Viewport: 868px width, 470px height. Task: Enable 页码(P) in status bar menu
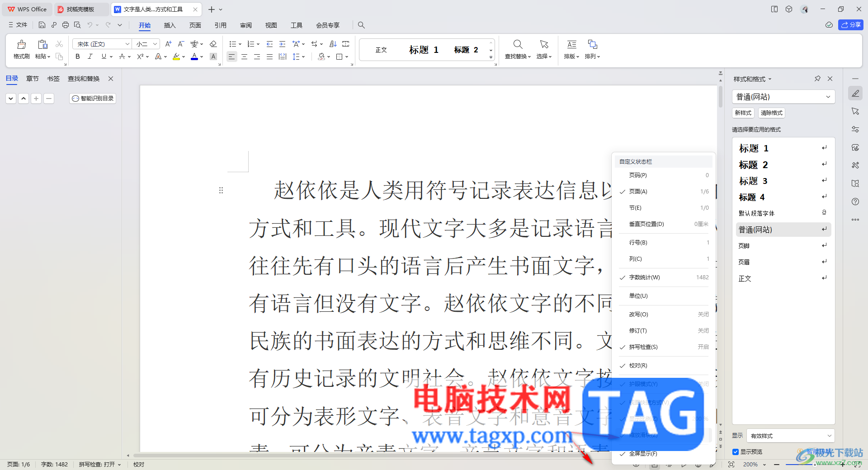coord(664,175)
